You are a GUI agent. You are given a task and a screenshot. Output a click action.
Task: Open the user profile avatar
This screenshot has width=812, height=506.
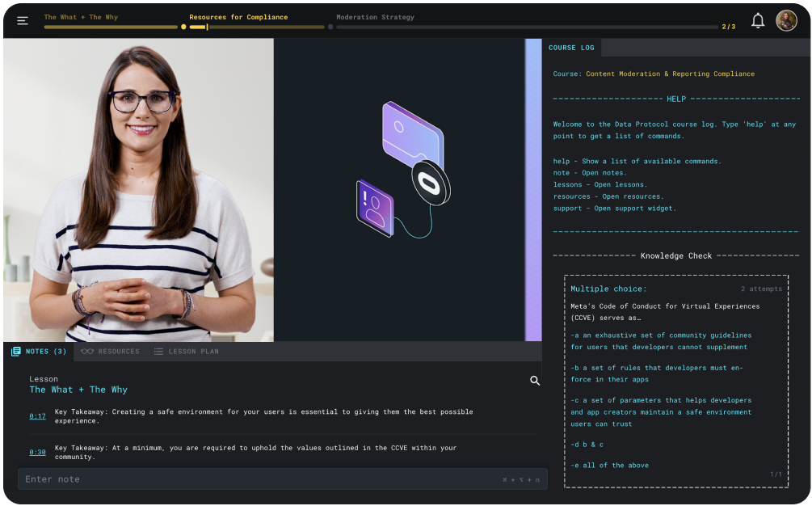click(786, 21)
